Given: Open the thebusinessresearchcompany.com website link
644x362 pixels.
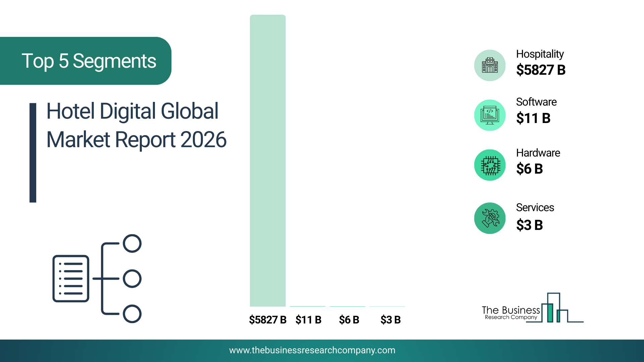Looking at the screenshot, I should (312, 350).
